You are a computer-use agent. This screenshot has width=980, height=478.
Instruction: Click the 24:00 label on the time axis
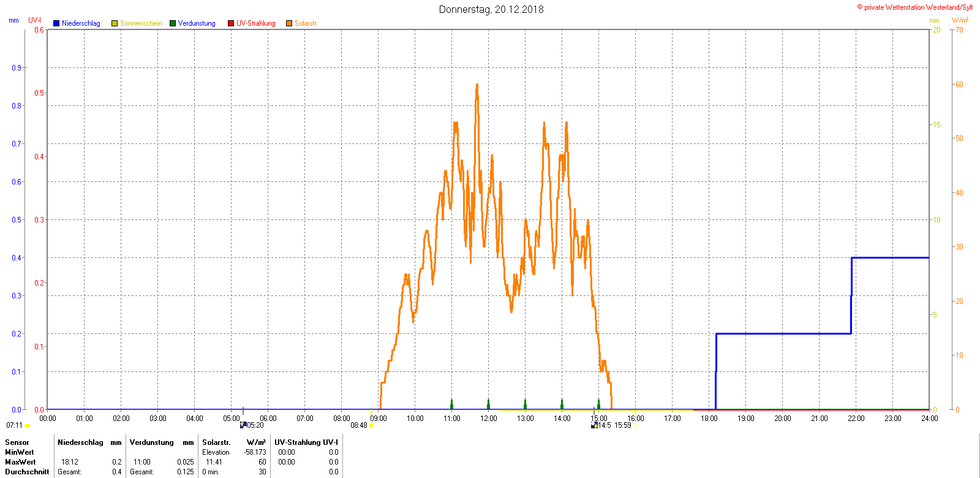[930, 419]
